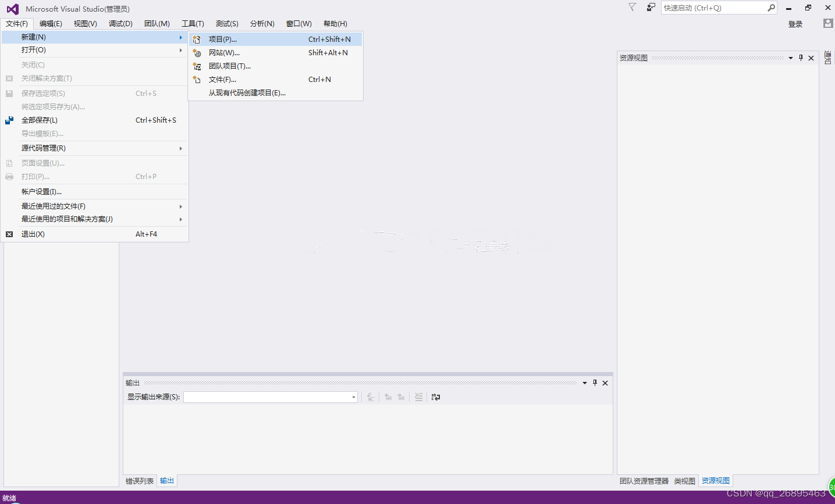The height and width of the screenshot is (504, 835).
Task: Click the Visual Studio logo in title bar
Action: [x=12, y=9]
